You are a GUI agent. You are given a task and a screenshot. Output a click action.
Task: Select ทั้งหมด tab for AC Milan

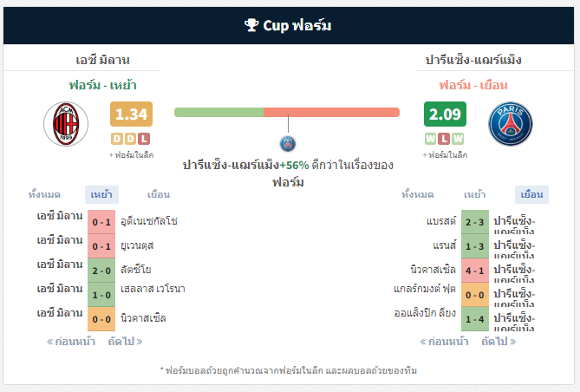click(44, 194)
